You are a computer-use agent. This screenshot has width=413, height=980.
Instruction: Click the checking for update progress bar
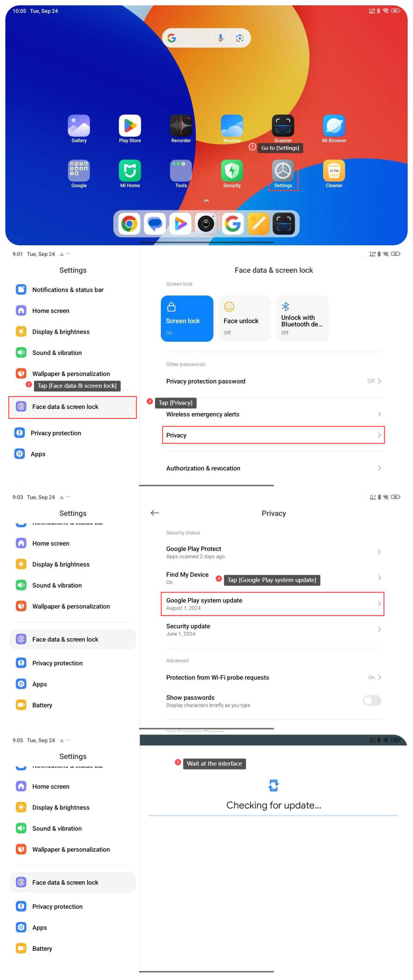coord(273,815)
